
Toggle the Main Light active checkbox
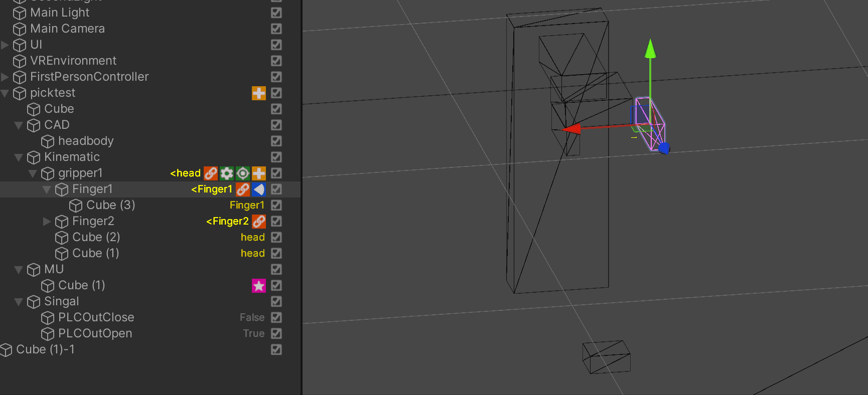pos(276,13)
